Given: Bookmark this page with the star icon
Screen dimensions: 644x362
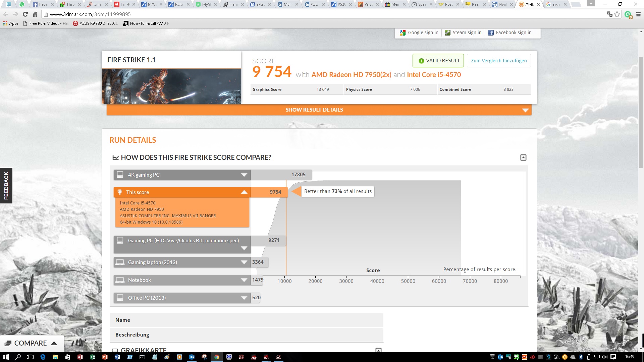Looking at the screenshot, I should (617, 14).
